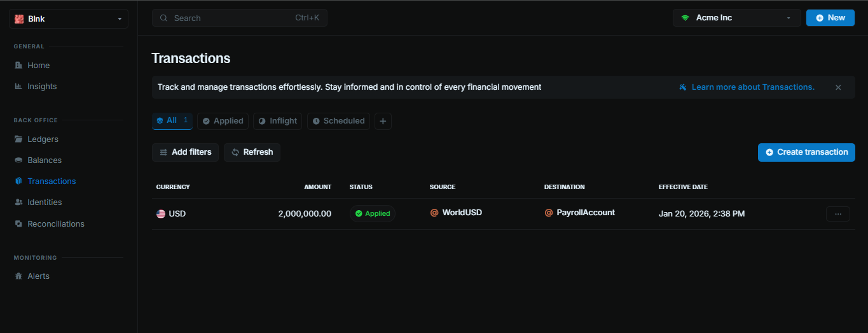Click the Identities people icon

[18, 202]
